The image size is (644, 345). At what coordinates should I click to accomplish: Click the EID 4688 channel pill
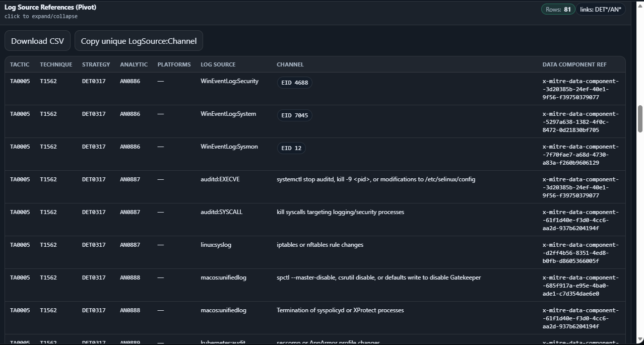294,83
